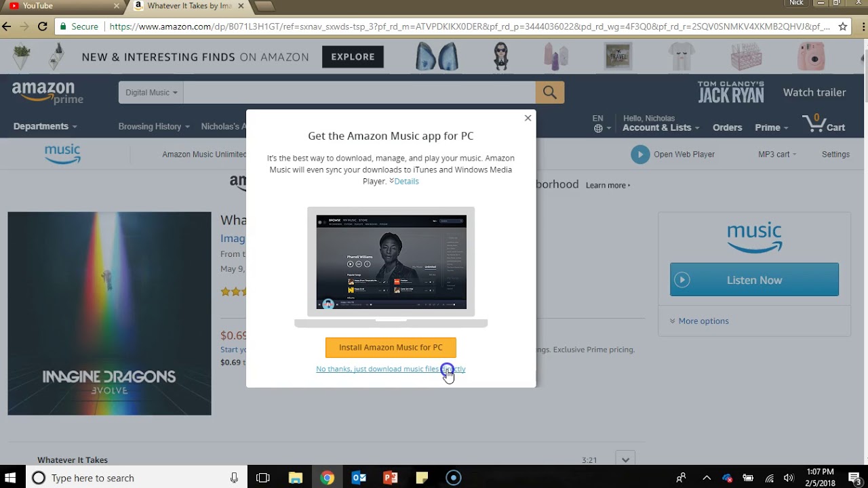
Task: Expand More options in music panel
Action: [699, 321]
